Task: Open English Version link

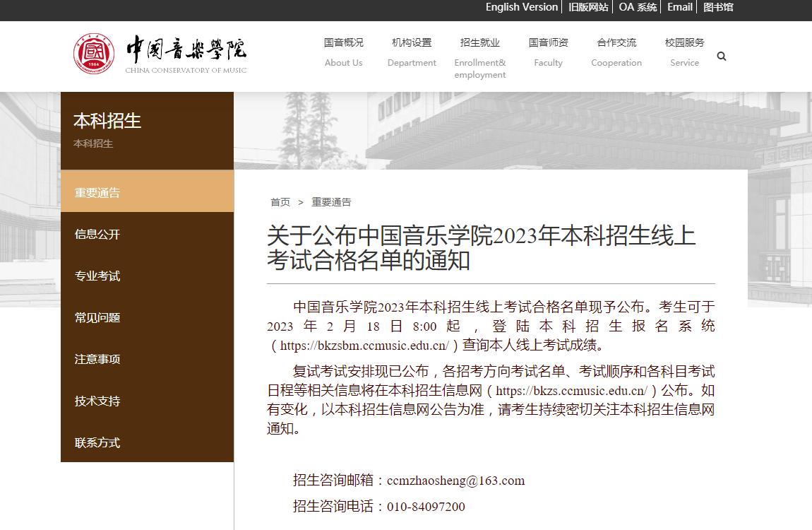Action: tap(522, 7)
